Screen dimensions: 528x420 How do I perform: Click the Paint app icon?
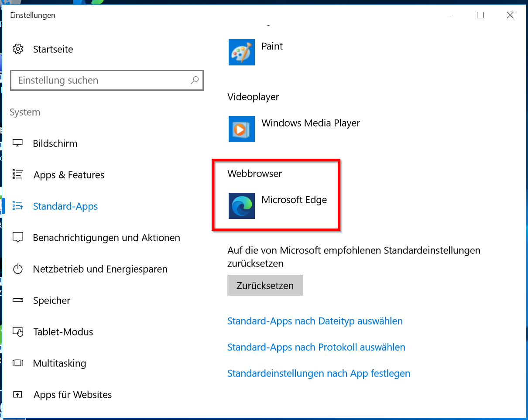point(242,52)
